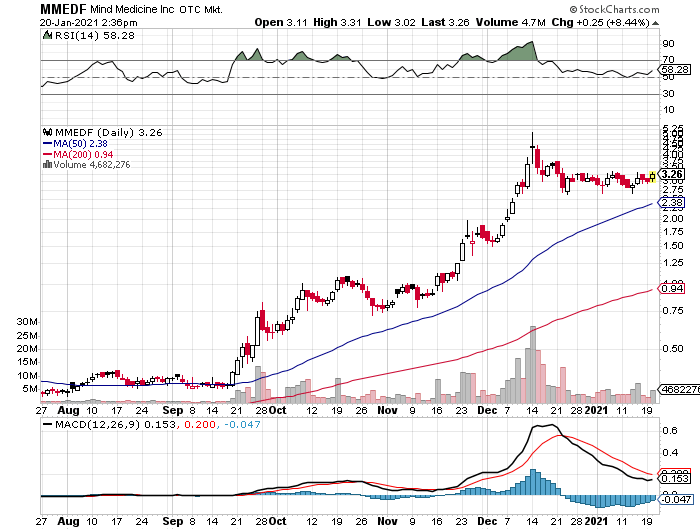Select the blue MA(50) line swatch in the legend
Image resolution: width=700 pixels, height=530 pixels.
pyautogui.click(x=47, y=143)
